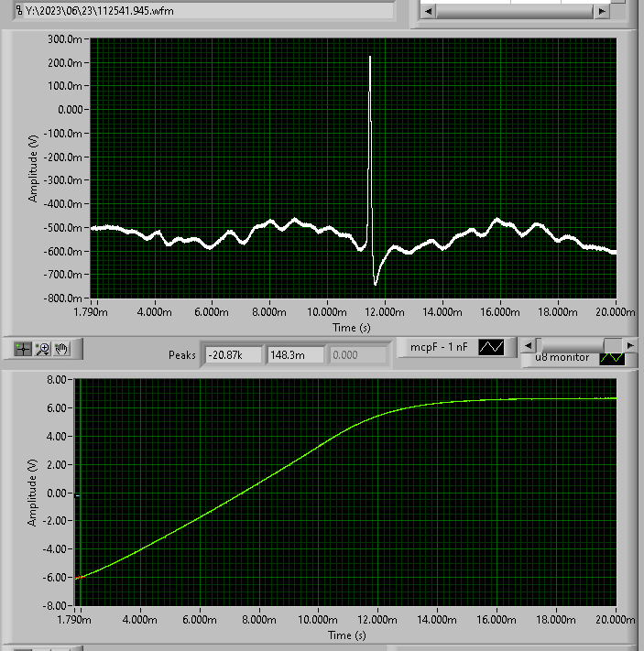Click the Peaks field showing -20.87k

pyautogui.click(x=234, y=355)
